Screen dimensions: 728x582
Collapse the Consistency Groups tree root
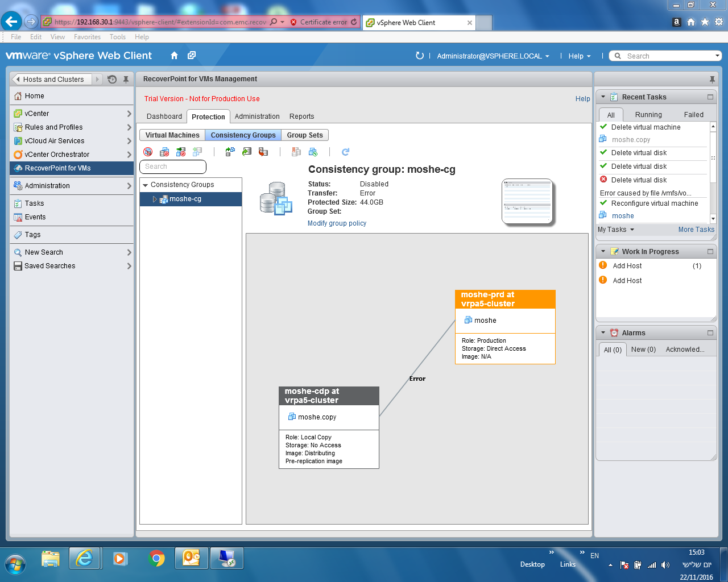click(x=146, y=185)
